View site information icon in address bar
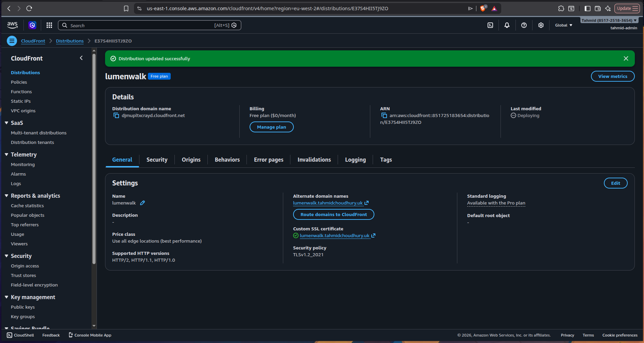 point(139,9)
